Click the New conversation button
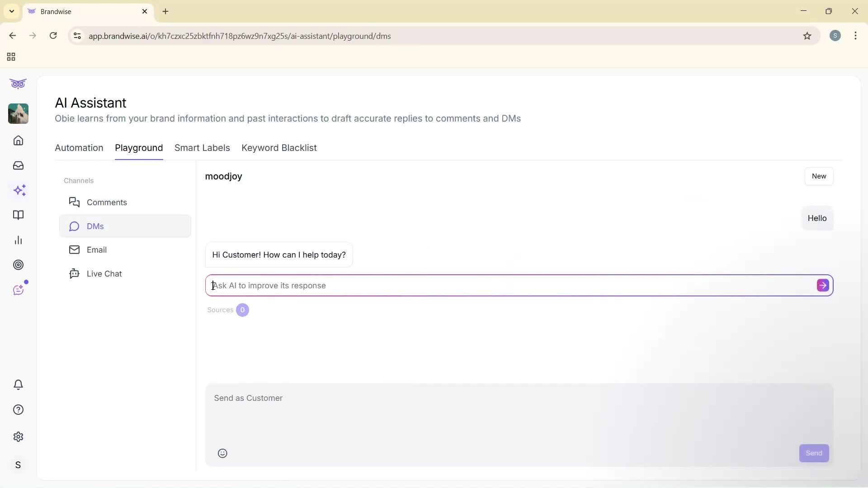This screenshot has height=488, width=868. [819, 176]
